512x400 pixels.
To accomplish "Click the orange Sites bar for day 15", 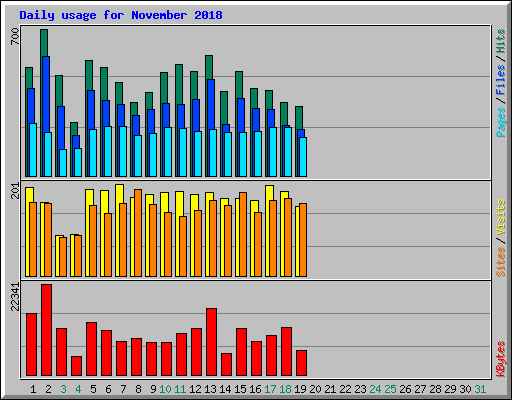I will pyautogui.click(x=243, y=234).
